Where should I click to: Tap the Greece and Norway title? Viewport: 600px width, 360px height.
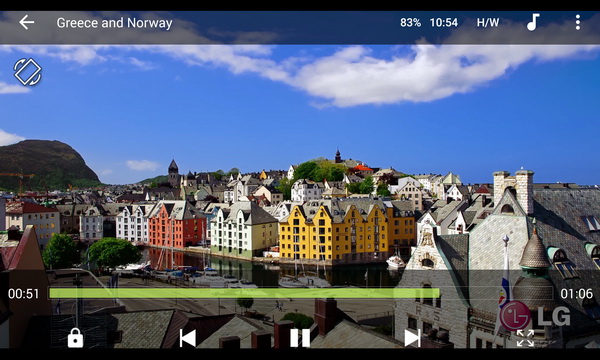[114, 23]
